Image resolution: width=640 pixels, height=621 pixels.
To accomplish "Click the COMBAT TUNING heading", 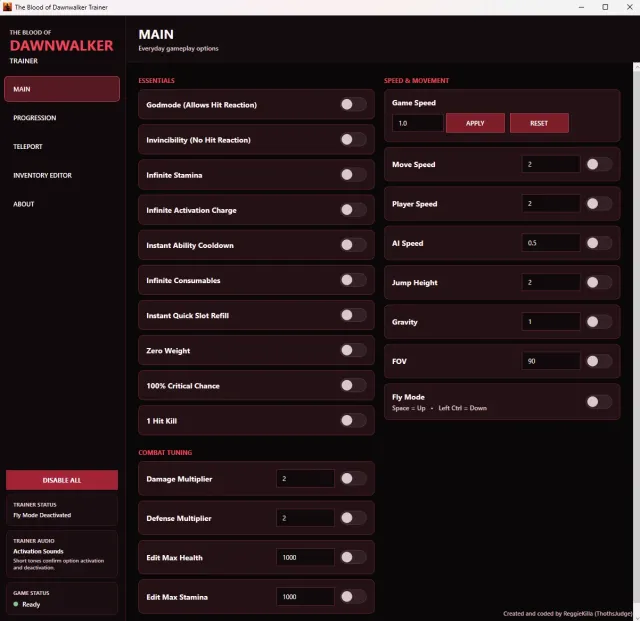I will click(x=165, y=452).
